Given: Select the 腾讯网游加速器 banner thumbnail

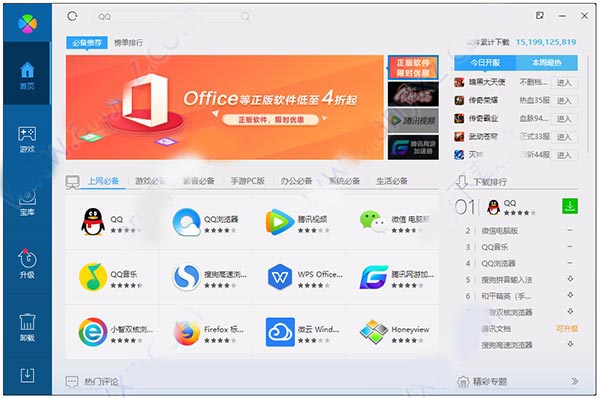Looking at the screenshot, I should [413, 147].
